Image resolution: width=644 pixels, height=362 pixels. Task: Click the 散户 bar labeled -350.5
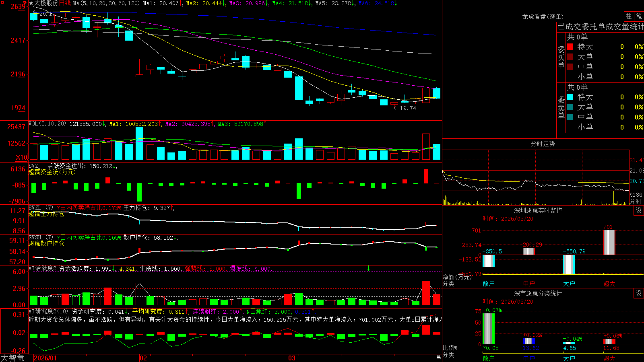(x=489, y=261)
